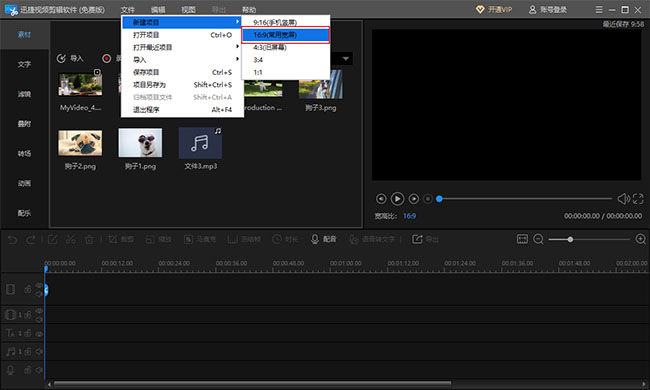
Task: Switch to 滤镜 sidebar tab
Action: [x=24, y=94]
